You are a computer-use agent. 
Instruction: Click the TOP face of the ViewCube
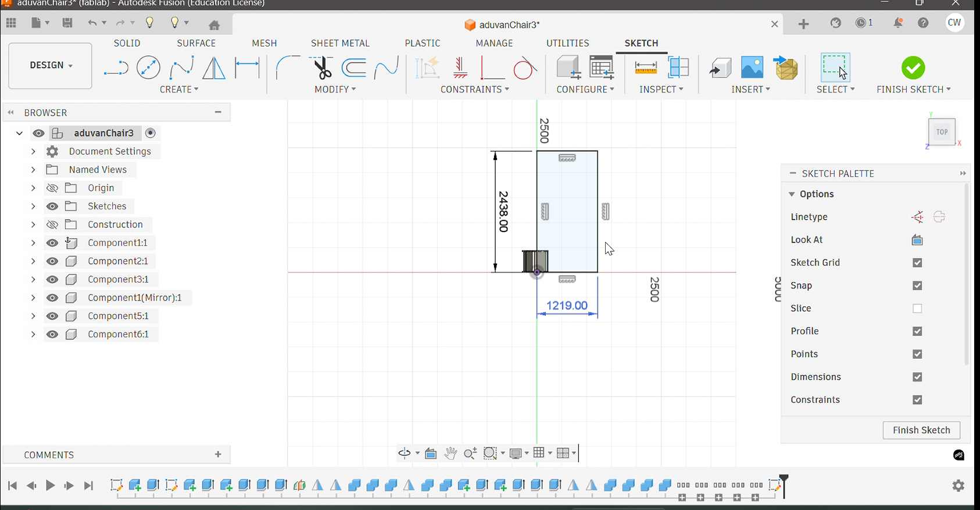[x=942, y=132]
